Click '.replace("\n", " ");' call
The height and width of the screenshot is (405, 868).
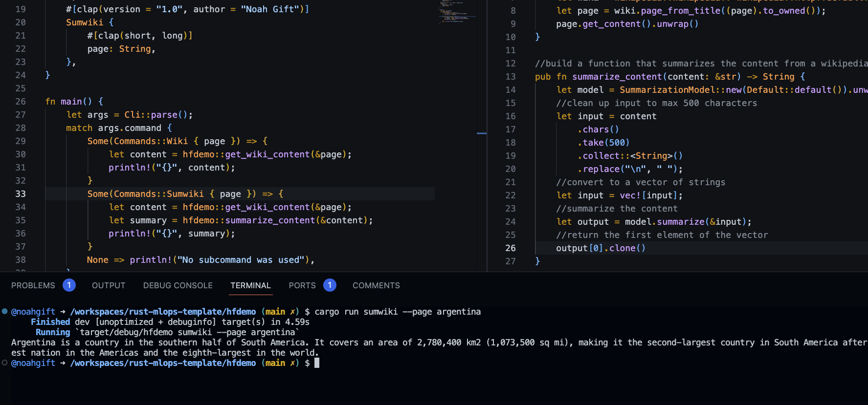tap(630, 169)
